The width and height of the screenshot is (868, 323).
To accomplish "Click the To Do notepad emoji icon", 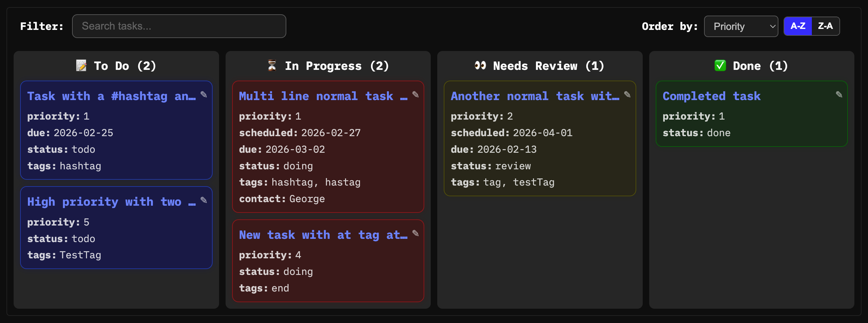I will click(x=81, y=65).
